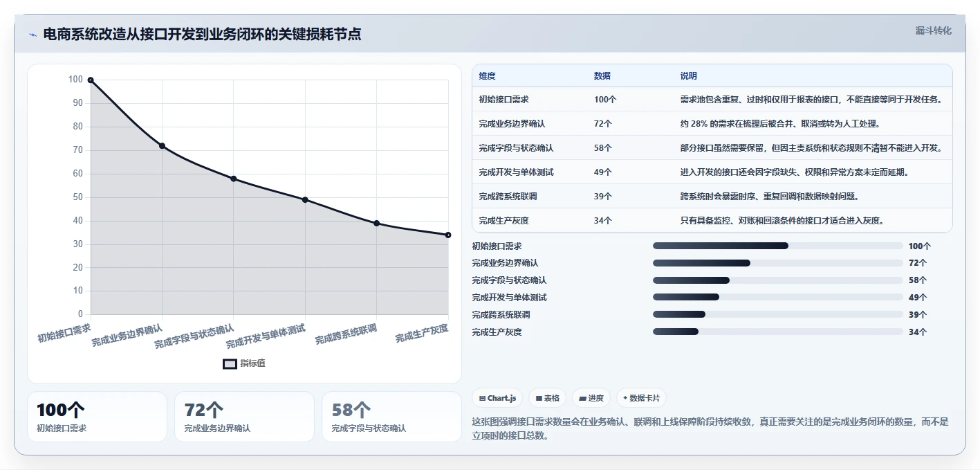Click table cell 初始接口需求
Viewport: 980px width, 470px height.
click(503, 100)
